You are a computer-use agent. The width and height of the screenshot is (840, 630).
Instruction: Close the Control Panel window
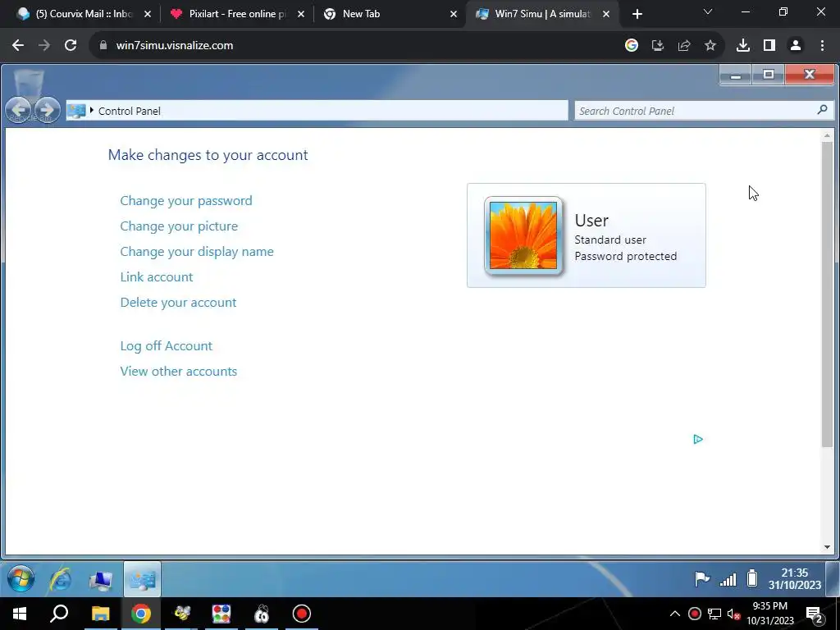pyautogui.click(x=810, y=75)
